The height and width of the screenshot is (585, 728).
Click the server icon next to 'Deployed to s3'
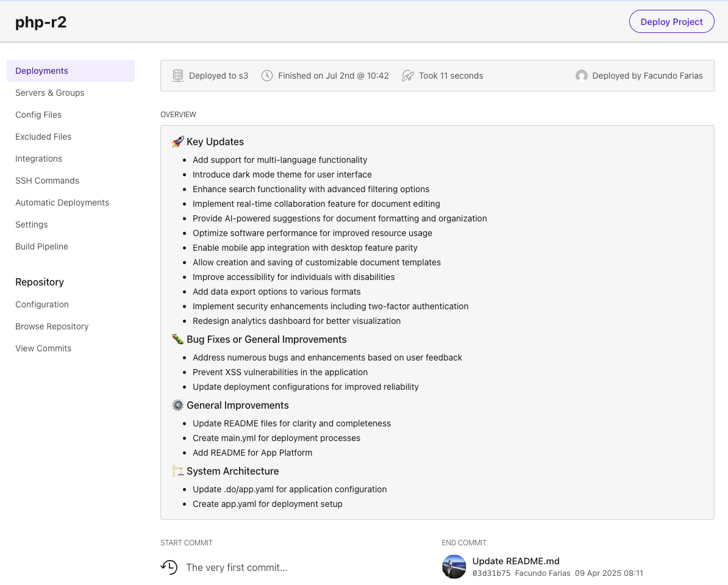point(177,76)
